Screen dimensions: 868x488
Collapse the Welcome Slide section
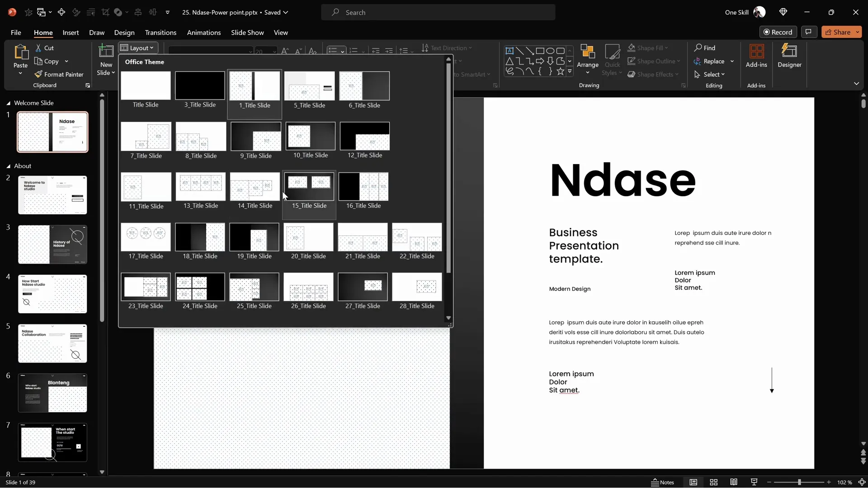click(8, 103)
